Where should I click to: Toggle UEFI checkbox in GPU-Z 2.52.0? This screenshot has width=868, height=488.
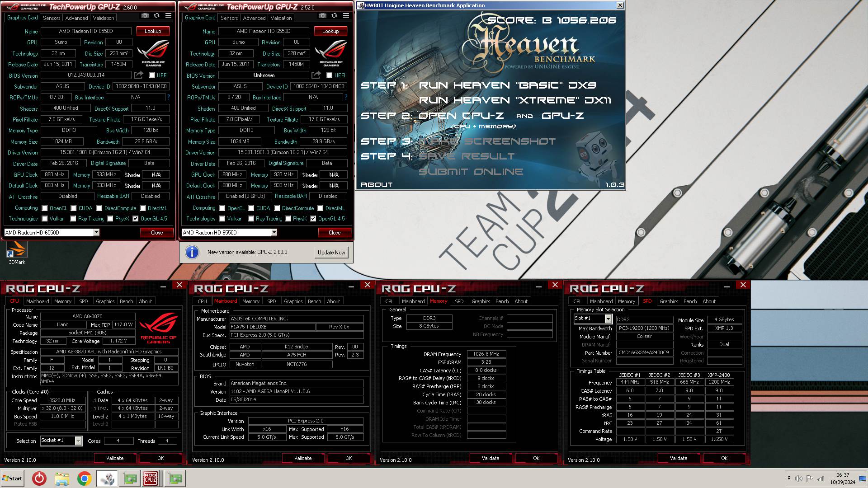click(x=330, y=75)
